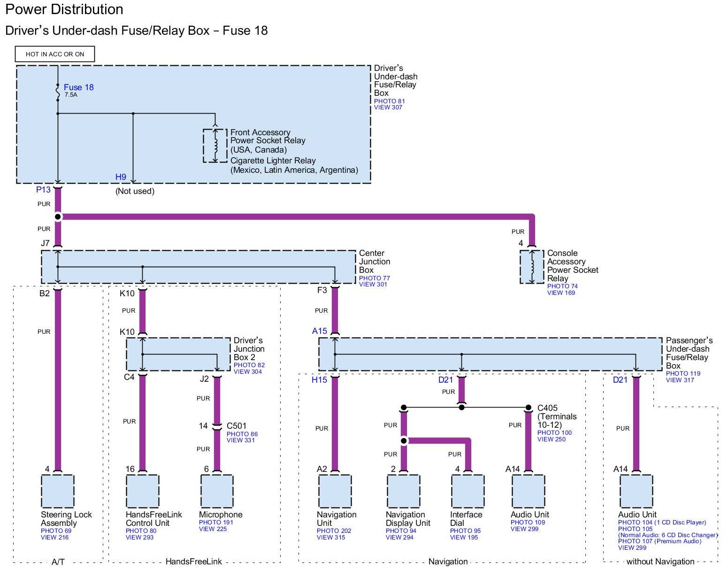Click PHOTO 100 link under C405
Image resolution: width=728 pixels, height=570 pixels.
coord(554,433)
